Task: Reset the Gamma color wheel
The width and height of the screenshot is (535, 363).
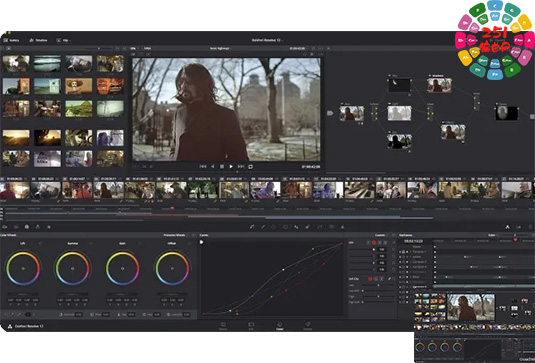Action: [x=91, y=244]
